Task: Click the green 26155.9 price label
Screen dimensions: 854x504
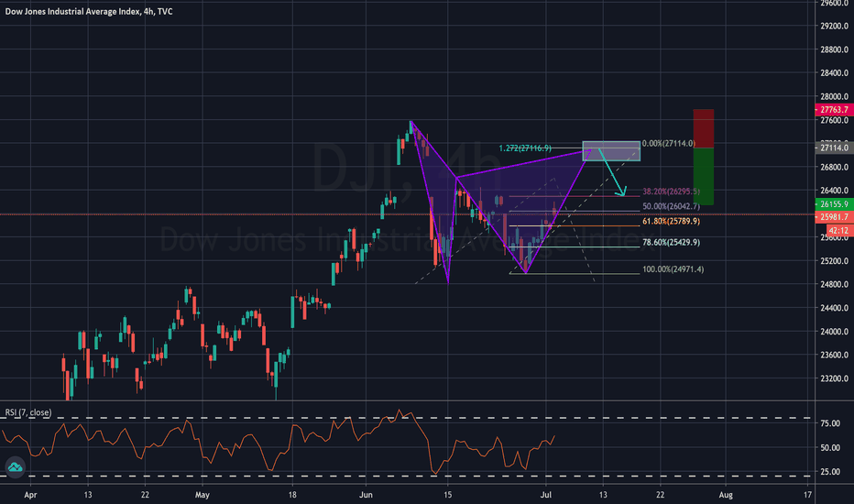Action: [x=835, y=204]
